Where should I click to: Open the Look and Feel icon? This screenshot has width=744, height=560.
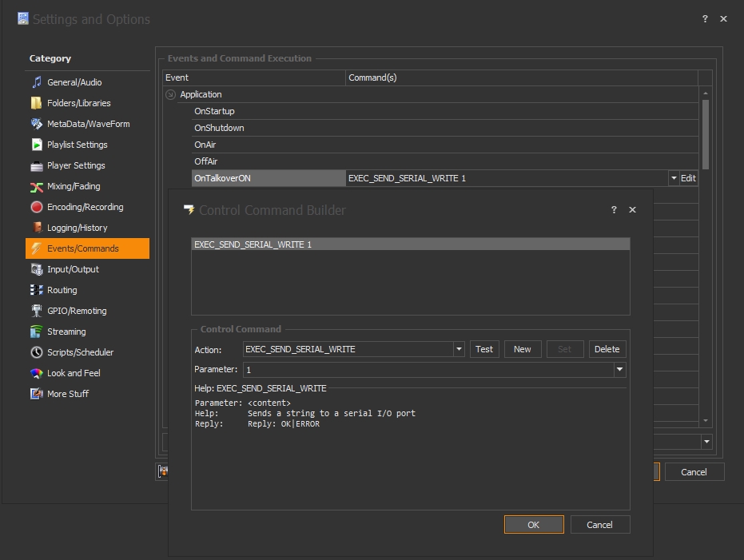[x=36, y=373]
